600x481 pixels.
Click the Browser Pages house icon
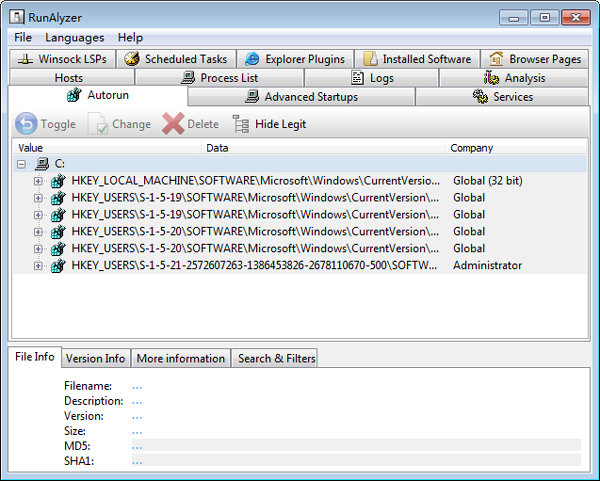tap(496, 59)
